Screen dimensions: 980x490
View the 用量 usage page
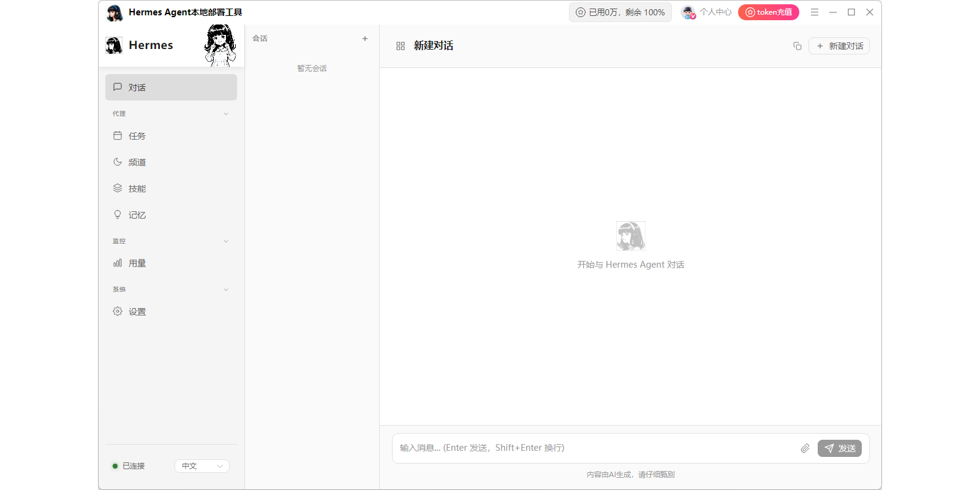pos(171,263)
